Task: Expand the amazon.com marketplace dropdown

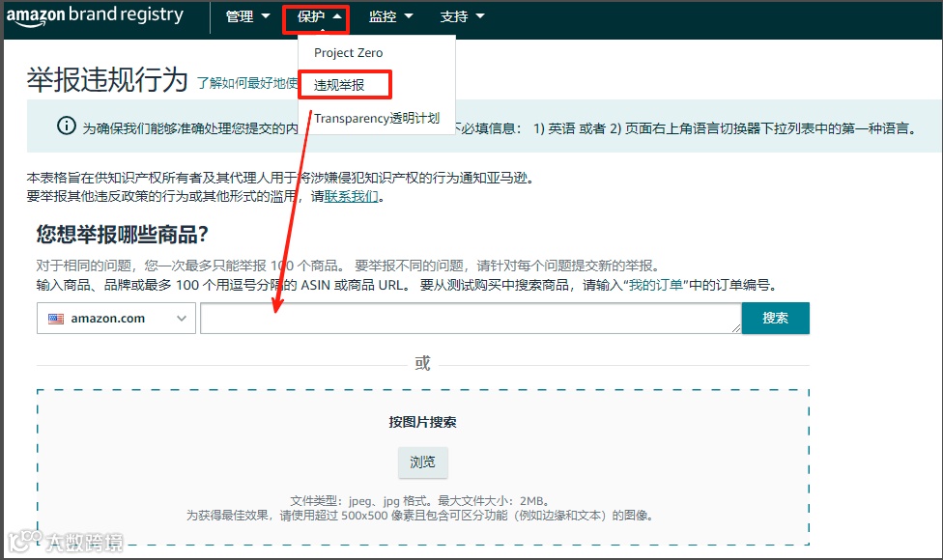Action: click(116, 319)
